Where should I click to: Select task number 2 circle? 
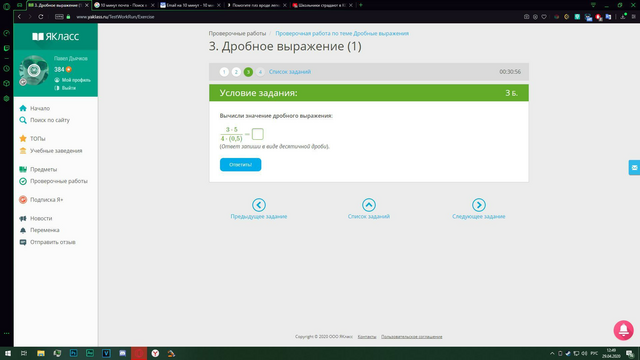tap(236, 72)
